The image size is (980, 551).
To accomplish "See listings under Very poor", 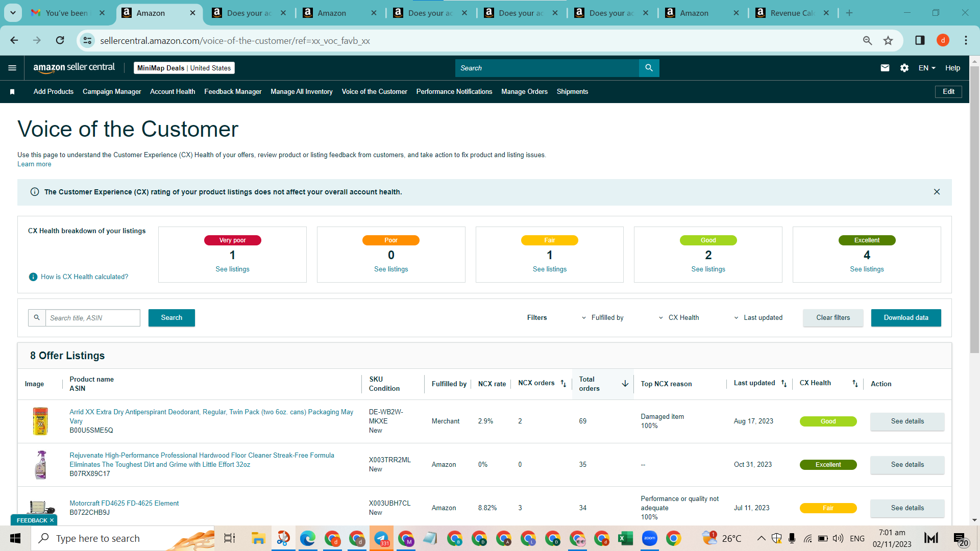I will coord(232,269).
